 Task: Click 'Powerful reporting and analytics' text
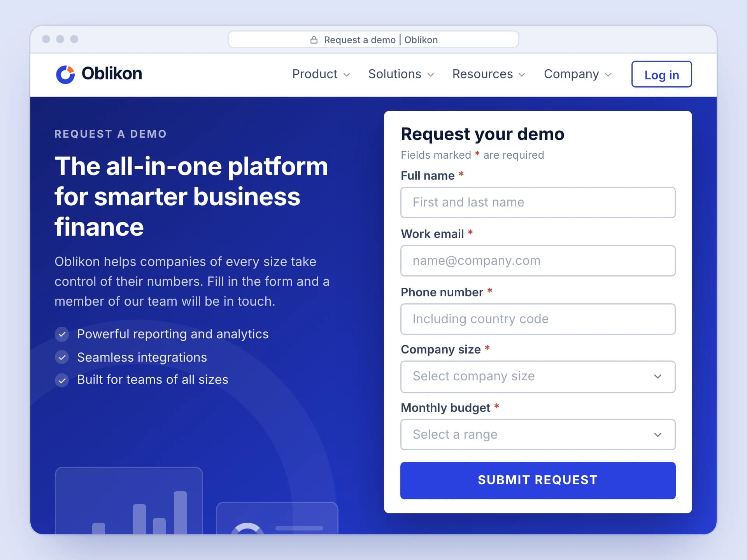(173, 334)
